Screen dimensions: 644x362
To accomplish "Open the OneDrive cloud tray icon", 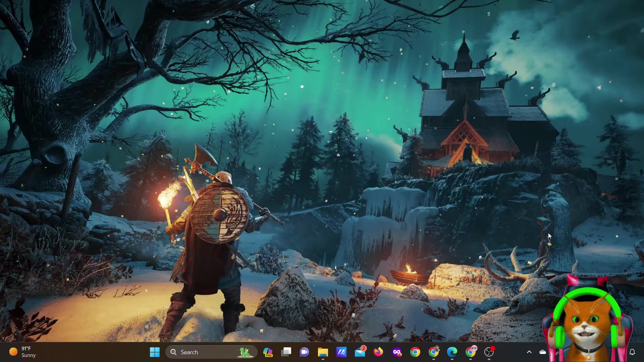I will tap(543, 352).
